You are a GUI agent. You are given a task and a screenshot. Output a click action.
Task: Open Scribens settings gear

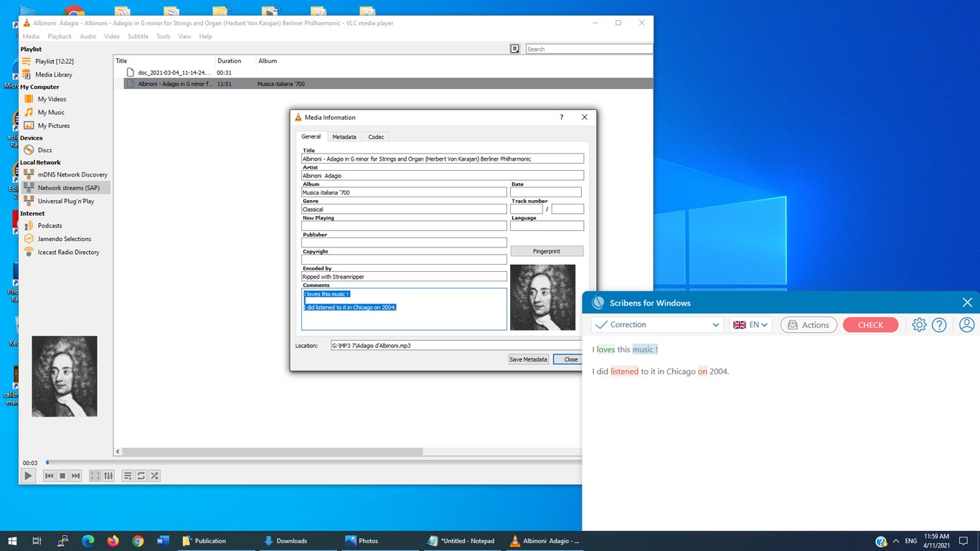click(919, 325)
